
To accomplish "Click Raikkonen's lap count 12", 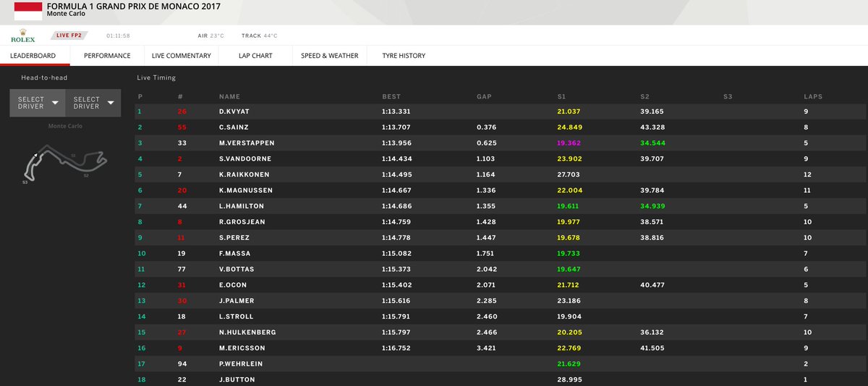I will coord(807,175).
